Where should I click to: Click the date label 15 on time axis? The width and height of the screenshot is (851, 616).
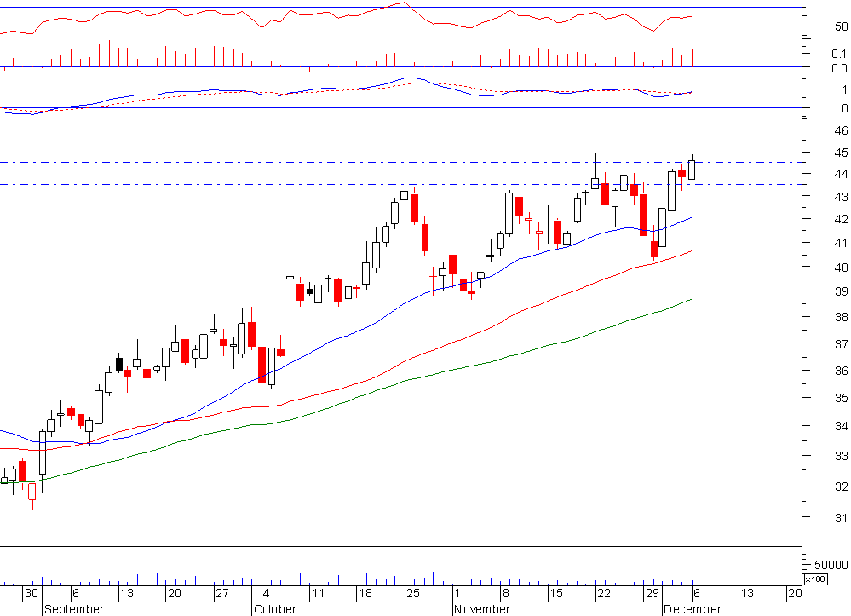click(x=556, y=593)
